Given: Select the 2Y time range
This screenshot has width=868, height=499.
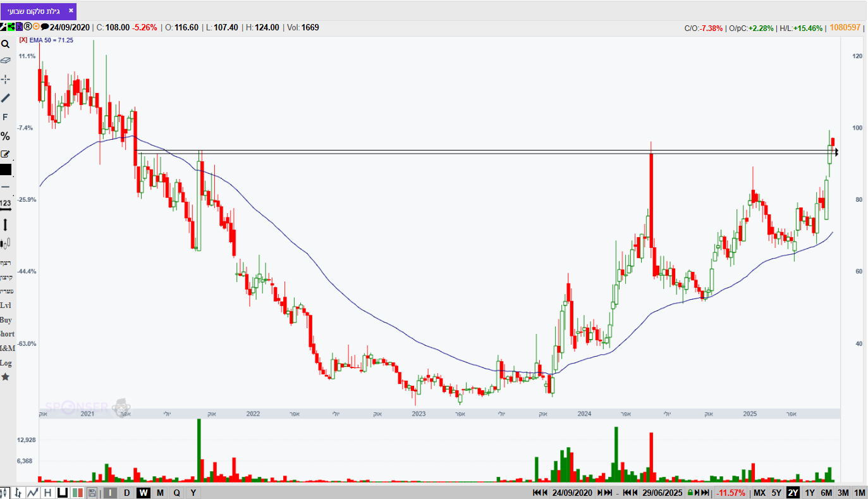Looking at the screenshot, I should tap(793, 493).
